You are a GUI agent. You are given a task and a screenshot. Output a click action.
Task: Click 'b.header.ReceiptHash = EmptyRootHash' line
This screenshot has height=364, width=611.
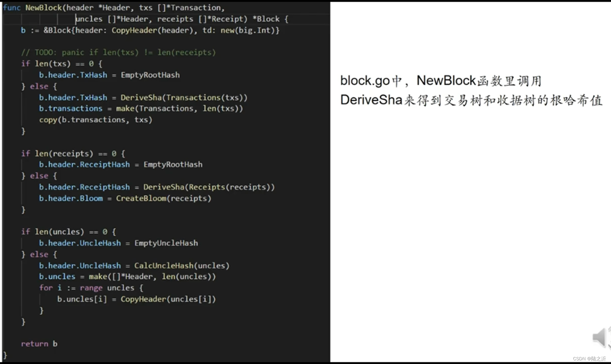(x=121, y=164)
